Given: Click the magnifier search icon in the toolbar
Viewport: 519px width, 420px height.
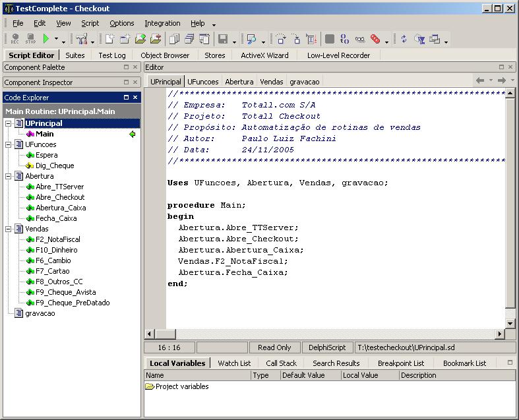Looking at the screenshot, I should coord(251,39).
